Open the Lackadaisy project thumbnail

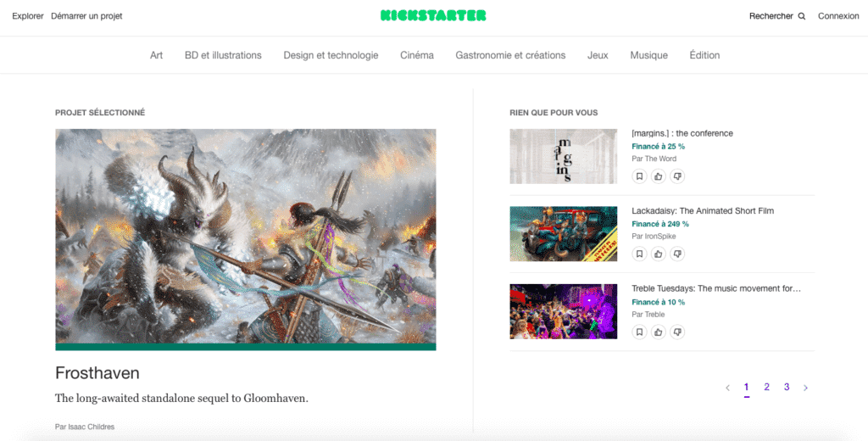tap(564, 234)
